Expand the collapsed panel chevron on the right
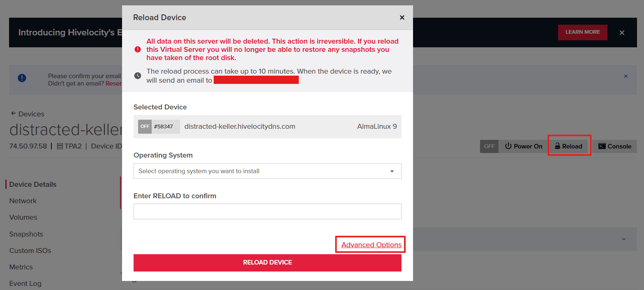This screenshot has width=644, height=290. [x=625, y=239]
